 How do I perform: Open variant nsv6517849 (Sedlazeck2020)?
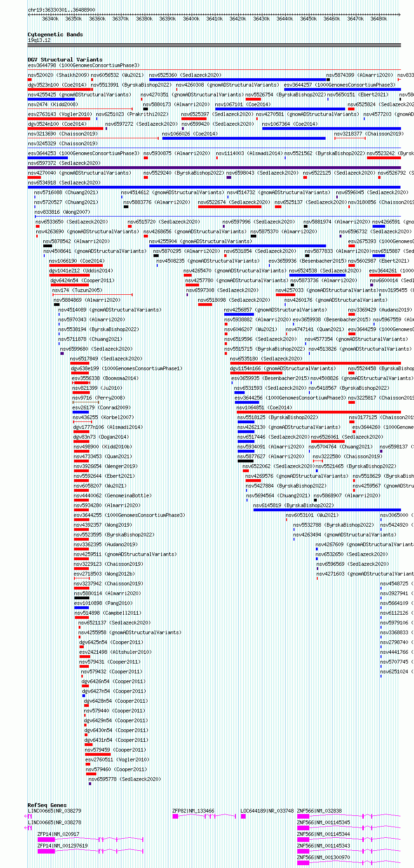[x=106, y=359]
